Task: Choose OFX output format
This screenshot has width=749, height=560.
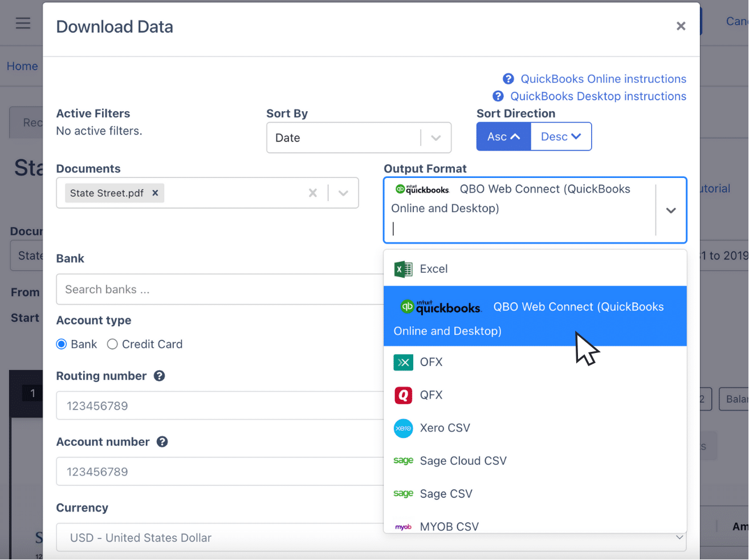Action: click(535, 362)
